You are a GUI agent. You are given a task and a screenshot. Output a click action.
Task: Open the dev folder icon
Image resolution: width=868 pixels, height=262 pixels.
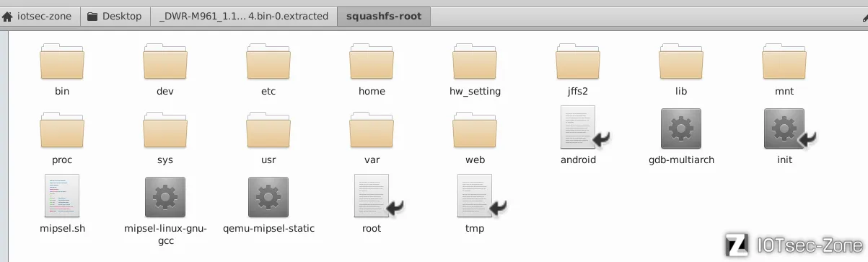click(x=165, y=61)
